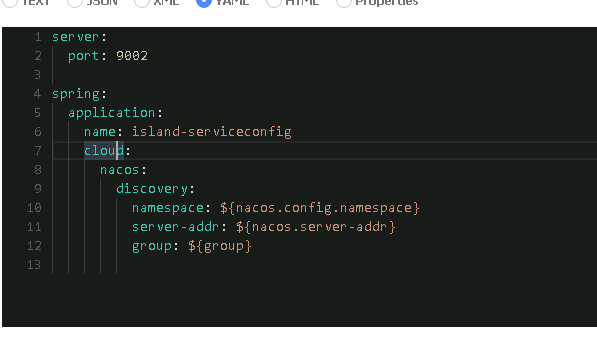Click the 'discovery' key on line 9

point(152,189)
